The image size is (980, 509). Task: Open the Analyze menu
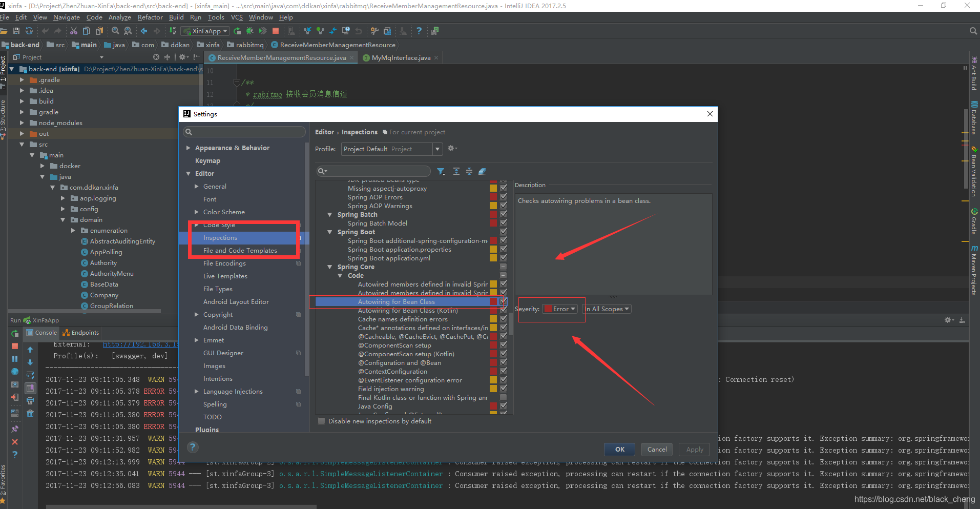click(119, 17)
